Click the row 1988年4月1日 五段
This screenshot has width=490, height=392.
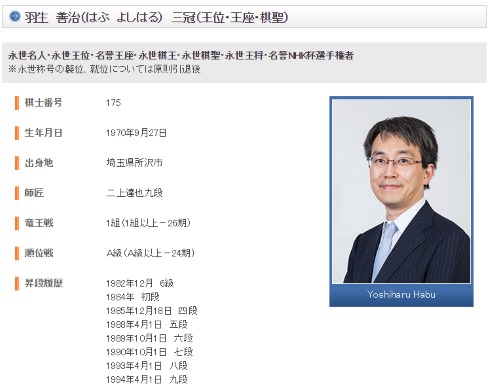tap(147, 324)
